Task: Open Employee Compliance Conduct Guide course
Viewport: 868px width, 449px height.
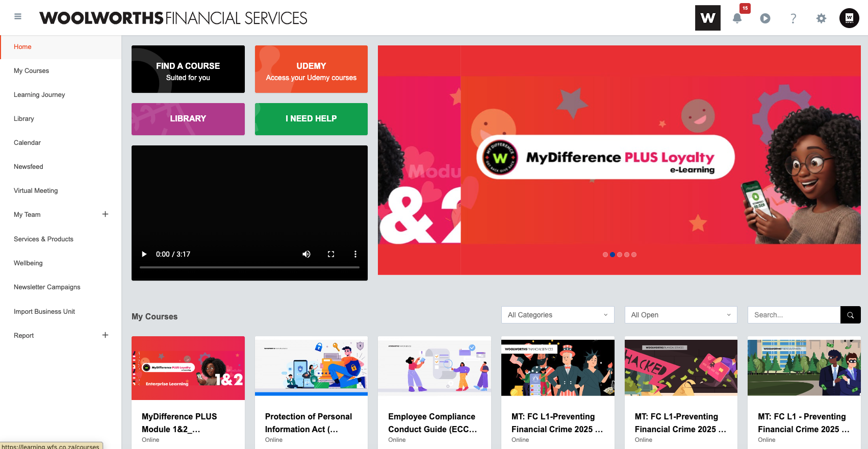Action: [x=435, y=392]
